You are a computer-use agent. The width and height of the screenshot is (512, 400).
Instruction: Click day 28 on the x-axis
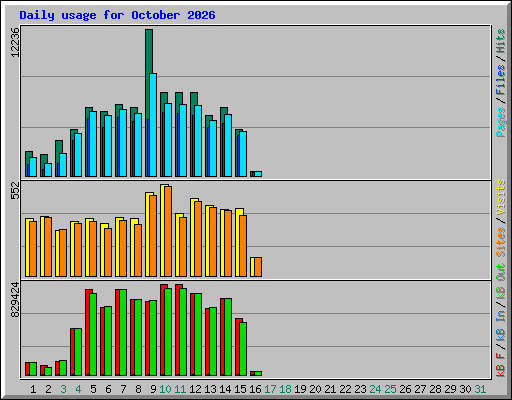[x=435, y=389]
